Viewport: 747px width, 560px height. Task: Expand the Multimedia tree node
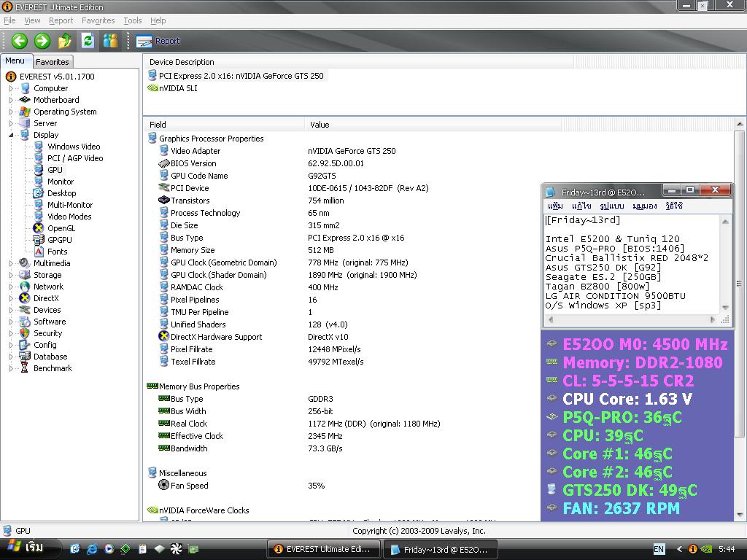[x=11, y=263]
